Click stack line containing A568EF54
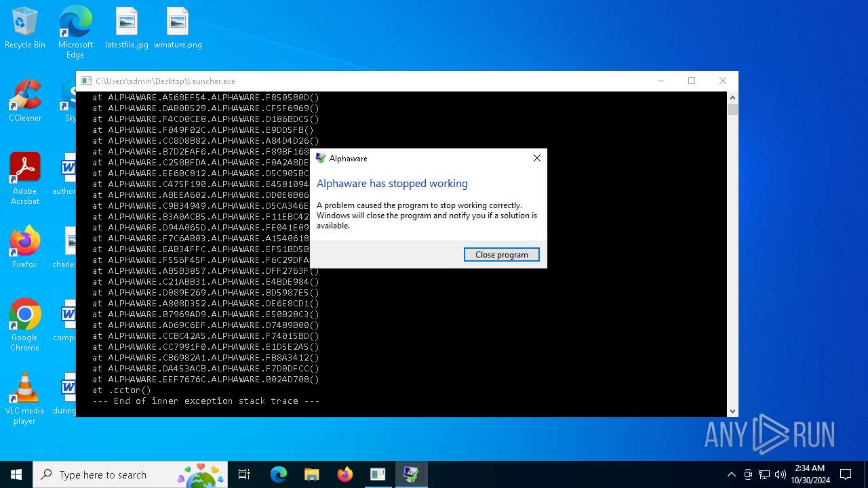868x488 pixels. click(x=206, y=98)
